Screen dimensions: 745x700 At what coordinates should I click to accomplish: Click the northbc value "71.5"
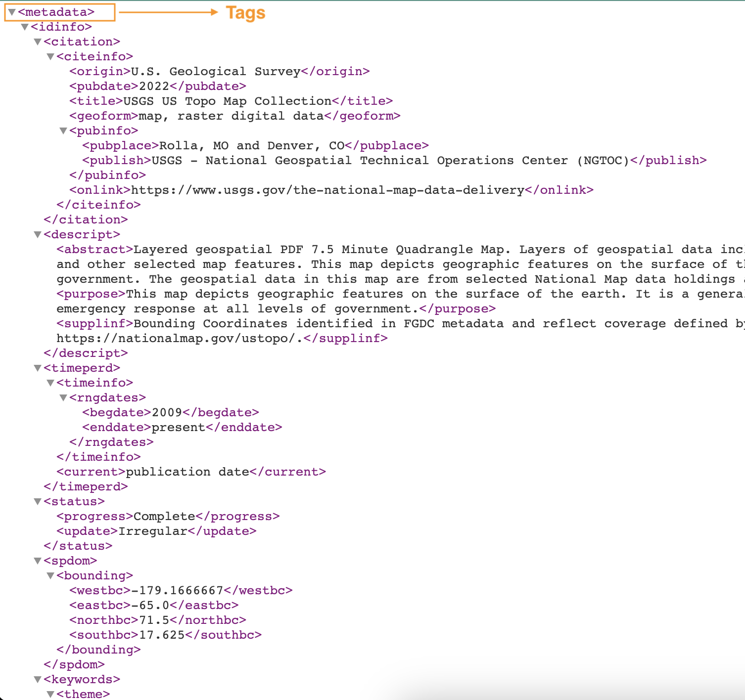pos(154,620)
